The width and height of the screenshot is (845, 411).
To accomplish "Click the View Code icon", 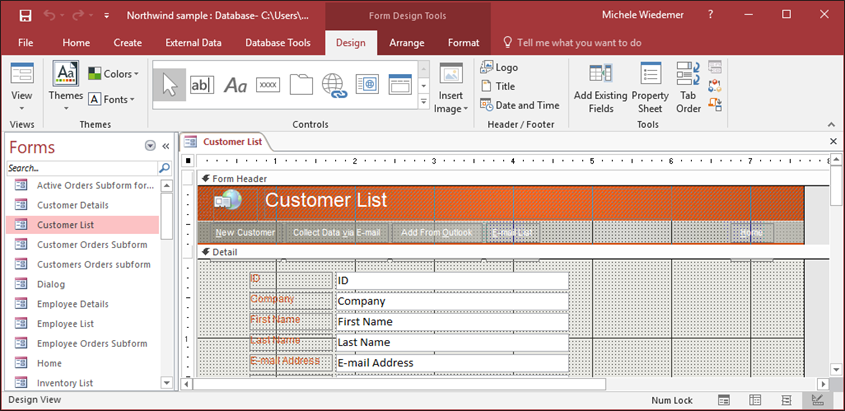I will point(715,86).
